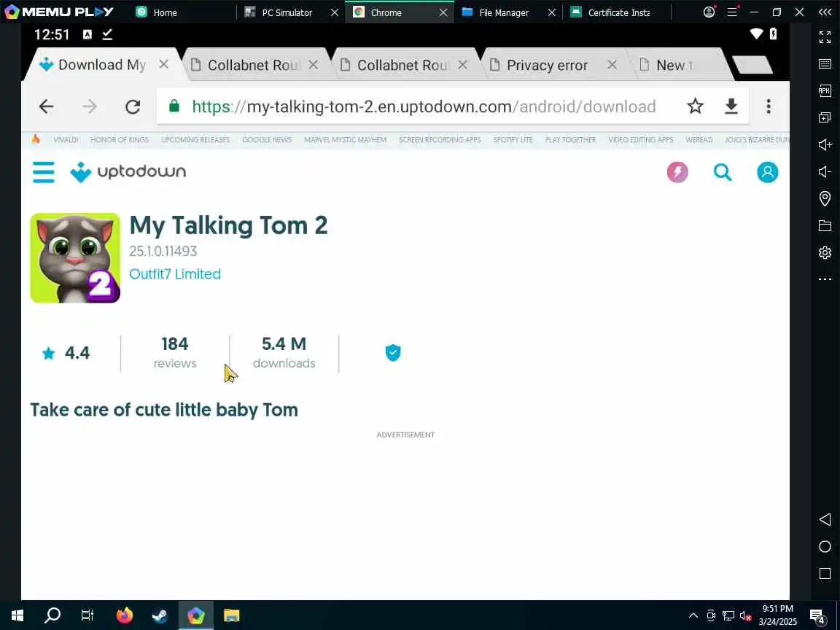Tap Android home circle button
The height and width of the screenshot is (630, 840).
[x=825, y=546]
